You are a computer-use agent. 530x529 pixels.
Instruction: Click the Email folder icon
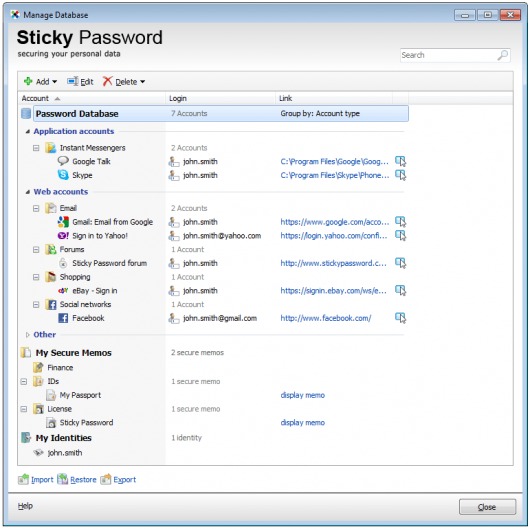pyautogui.click(x=51, y=208)
